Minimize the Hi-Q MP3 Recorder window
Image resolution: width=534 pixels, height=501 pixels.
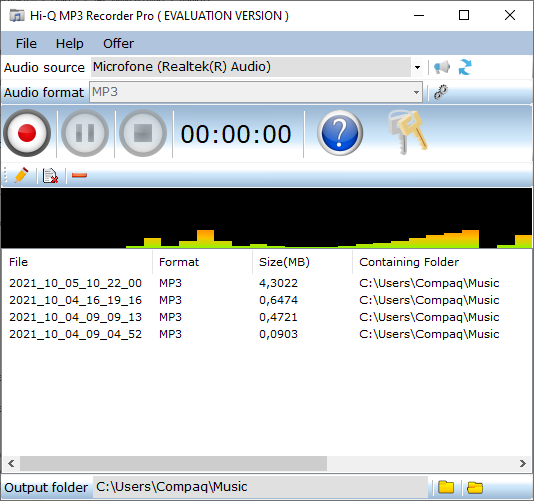[419, 15]
